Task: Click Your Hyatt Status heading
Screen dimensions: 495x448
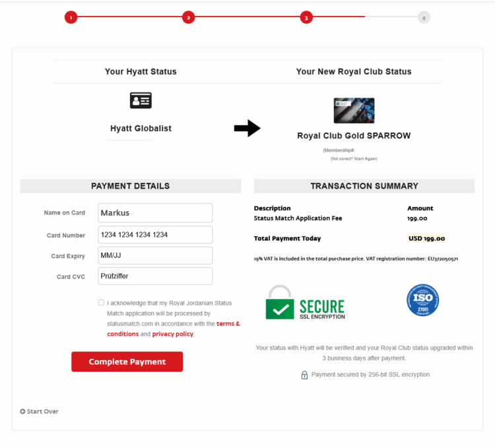Action: pos(141,72)
